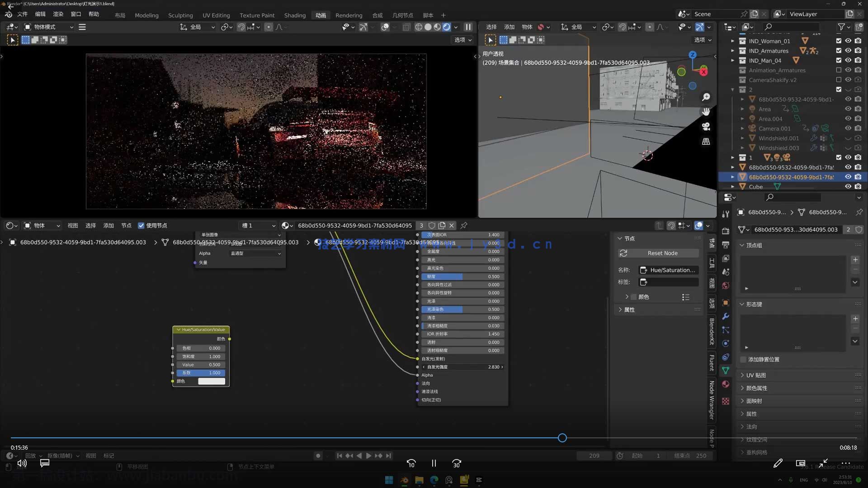
Task: Click the pin icon in node editor header
Action: click(x=464, y=225)
